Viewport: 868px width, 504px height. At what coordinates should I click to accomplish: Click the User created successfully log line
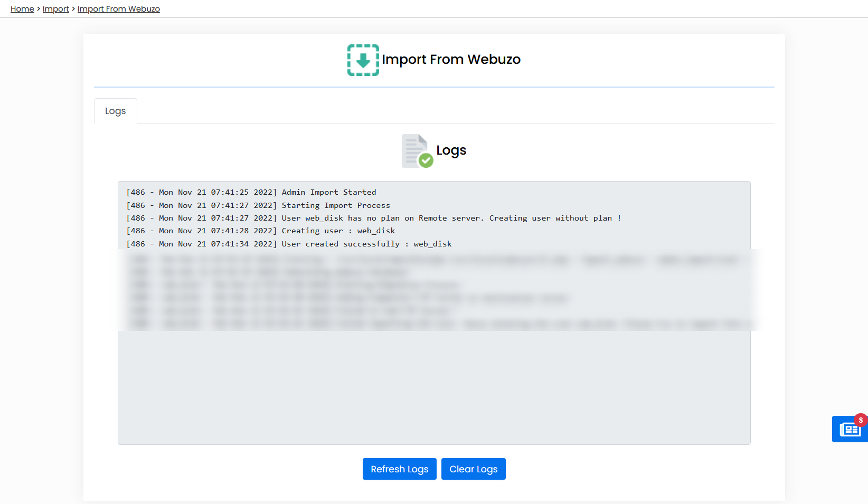pos(289,243)
